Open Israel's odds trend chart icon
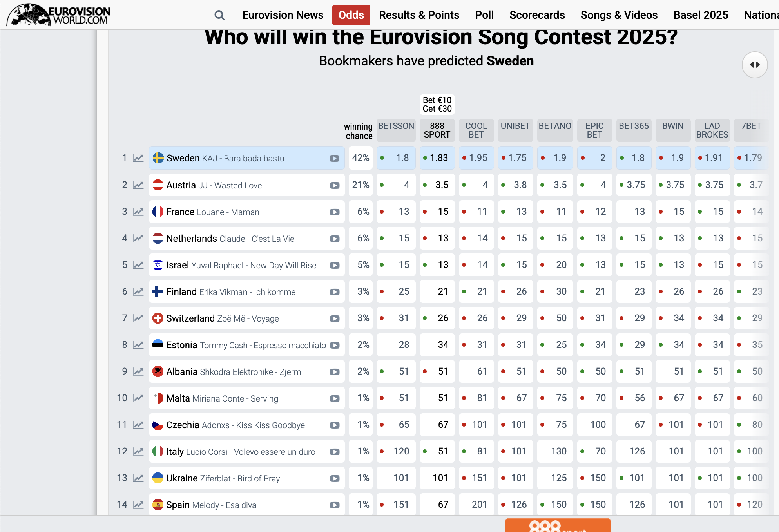 (x=138, y=265)
